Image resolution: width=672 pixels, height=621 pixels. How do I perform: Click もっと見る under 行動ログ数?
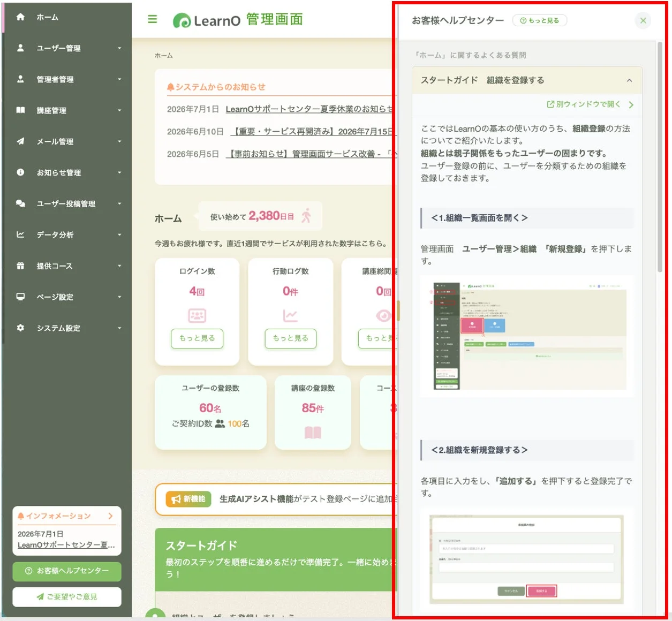290,338
